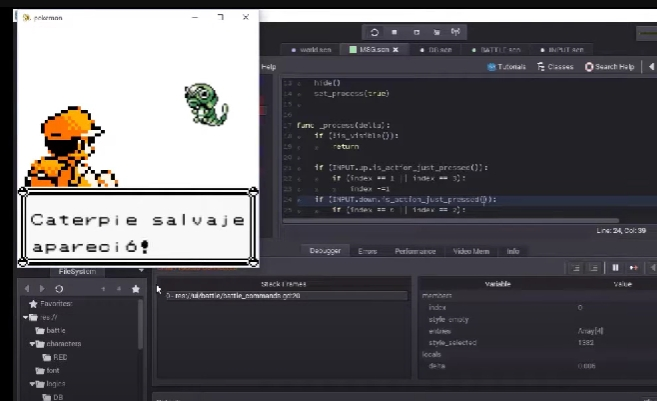
Task: Switch to the BATTLE.scn tab
Action: [x=497, y=49]
